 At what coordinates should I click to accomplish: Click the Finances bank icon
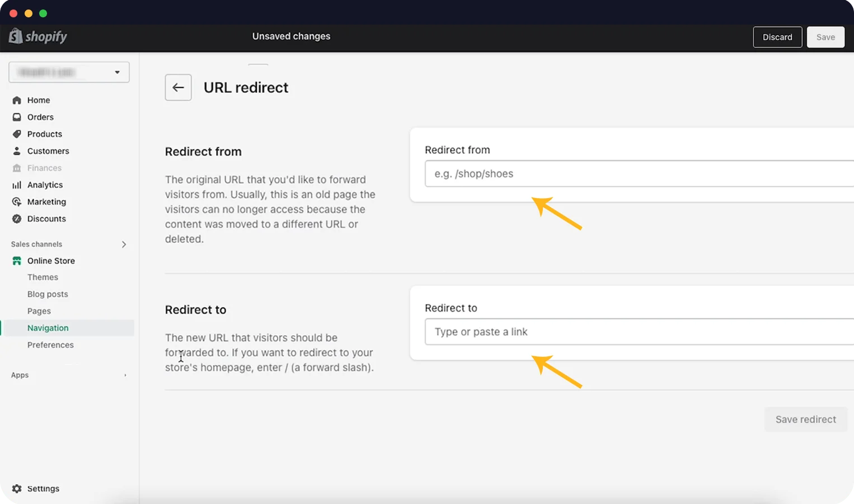17,168
